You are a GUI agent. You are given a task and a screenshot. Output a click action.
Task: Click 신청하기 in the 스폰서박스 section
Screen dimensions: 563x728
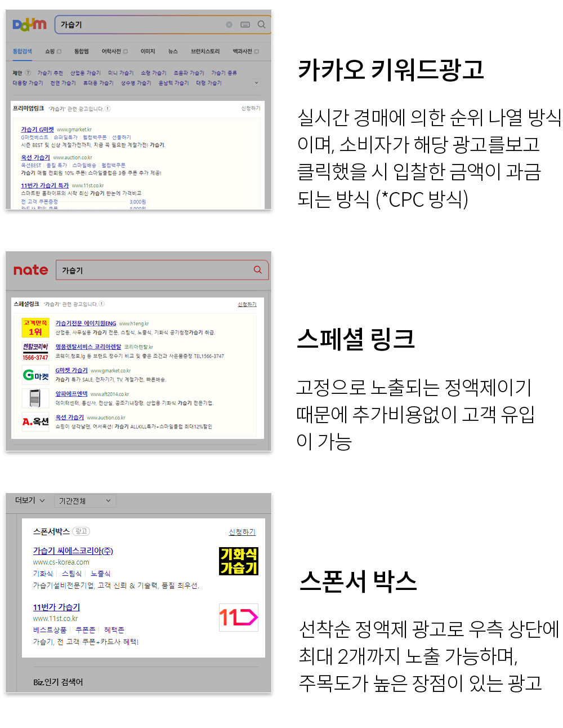(x=242, y=532)
